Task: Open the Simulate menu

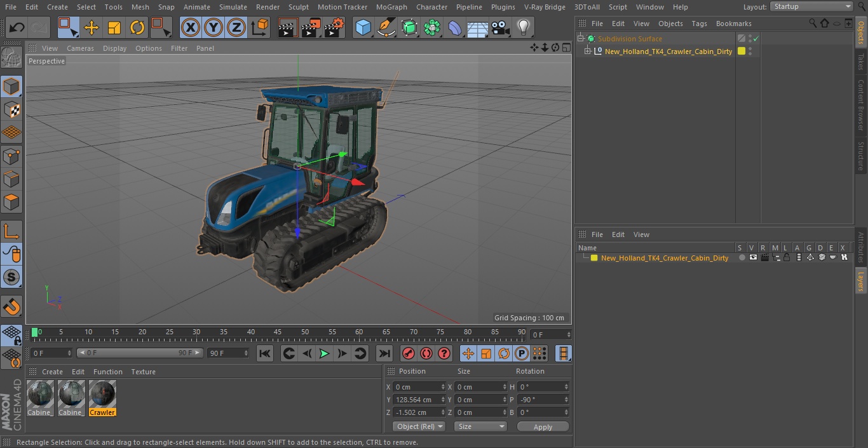Action: (233, 7)
